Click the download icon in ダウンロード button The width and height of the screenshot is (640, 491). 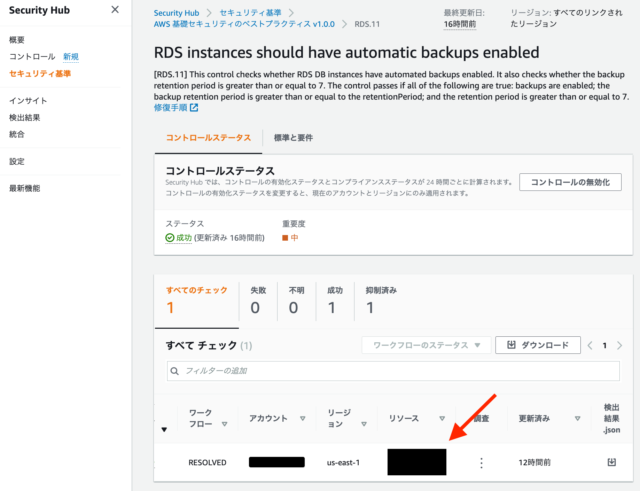[x=511, y=345]
